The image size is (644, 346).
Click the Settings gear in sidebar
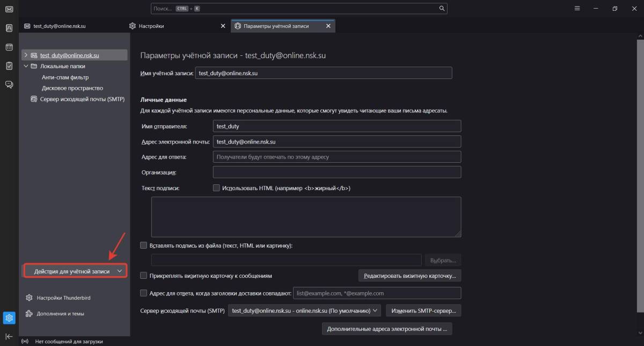pos(9,318)
